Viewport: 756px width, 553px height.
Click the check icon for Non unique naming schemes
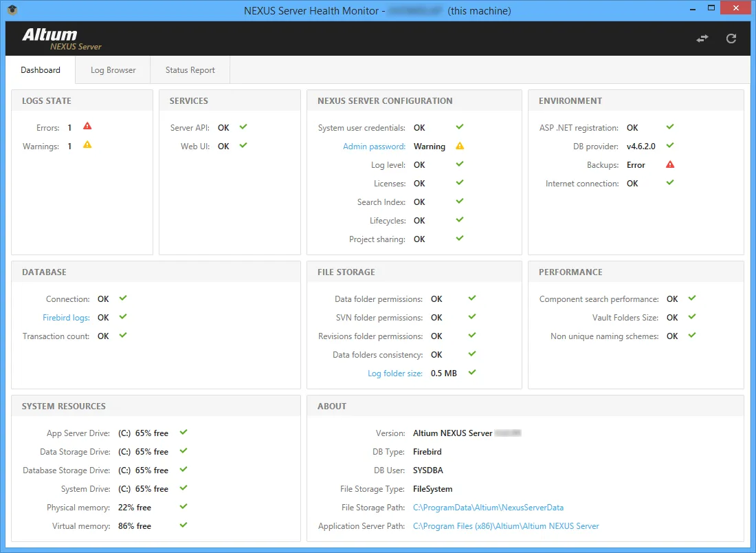pyautogui.click(x=692, y=336)
